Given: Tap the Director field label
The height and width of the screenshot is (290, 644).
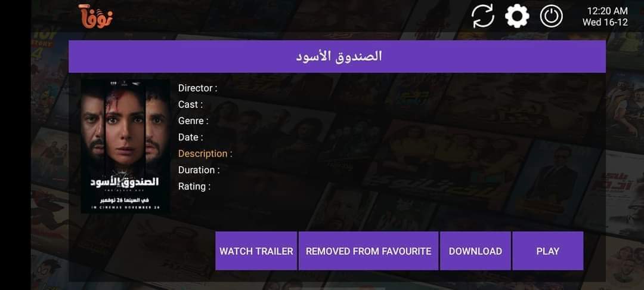Looking at the screenshot, I should [197, 88].
